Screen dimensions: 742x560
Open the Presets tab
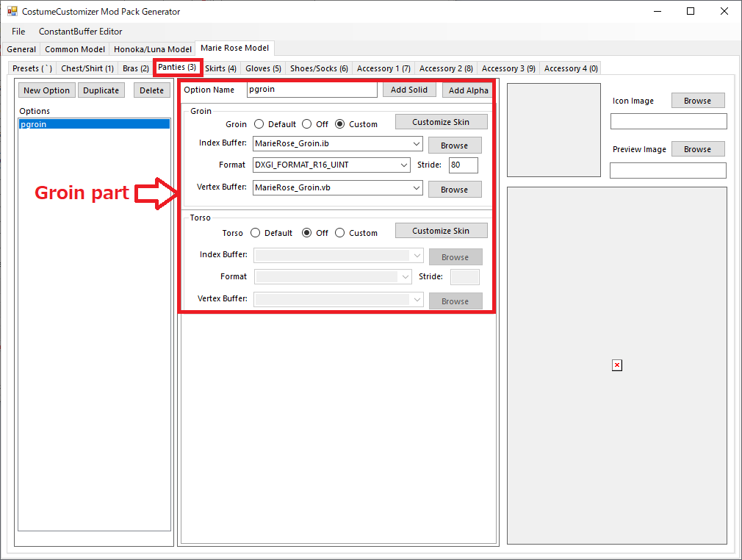[x=32, y=68]
